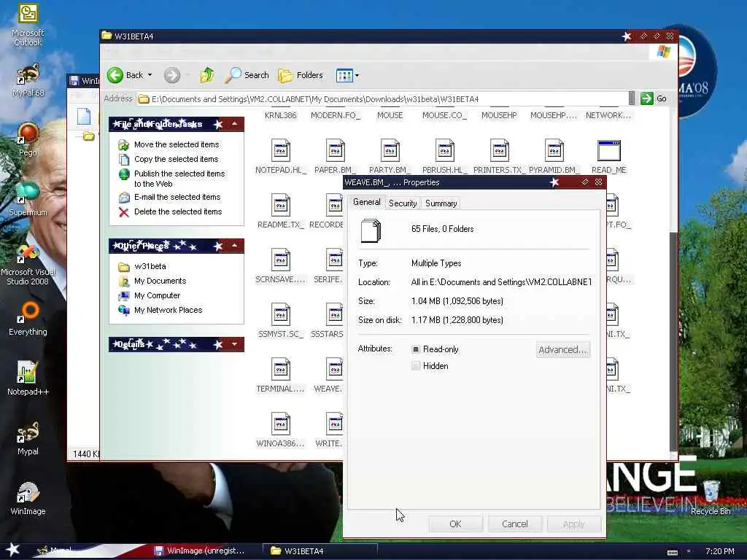Select the NOTEPAD.HL_ file icon
The width and height of the screenshot is (747, 560).
point(281,150)
